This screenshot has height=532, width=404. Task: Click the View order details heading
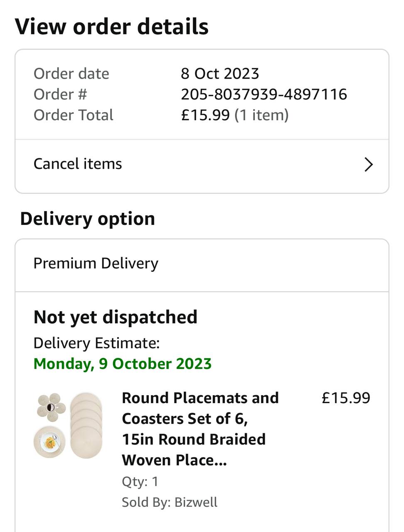[x=111, y=27]
